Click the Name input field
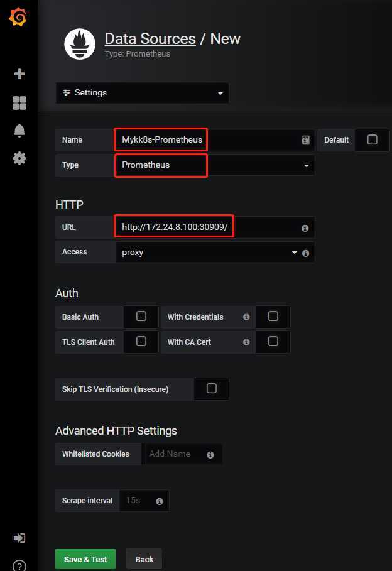The width and height of the screenshot is (392, 571). 215,140
